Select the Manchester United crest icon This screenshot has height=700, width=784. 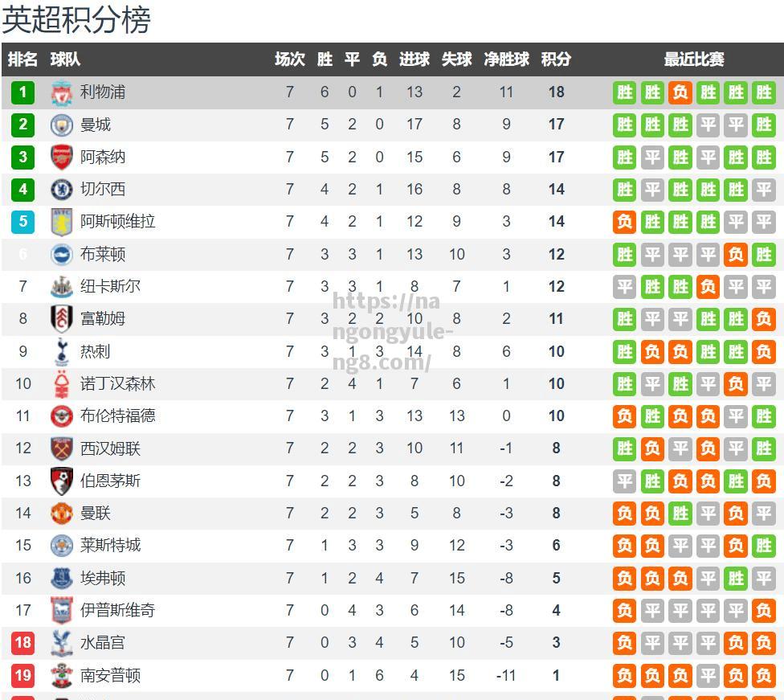point(62,514)
